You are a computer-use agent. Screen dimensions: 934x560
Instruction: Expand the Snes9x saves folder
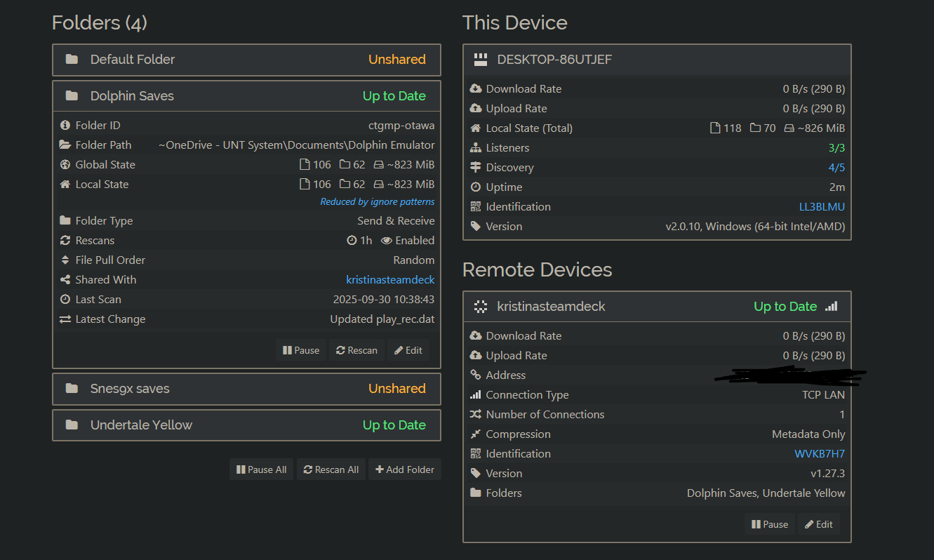point(246,389)
